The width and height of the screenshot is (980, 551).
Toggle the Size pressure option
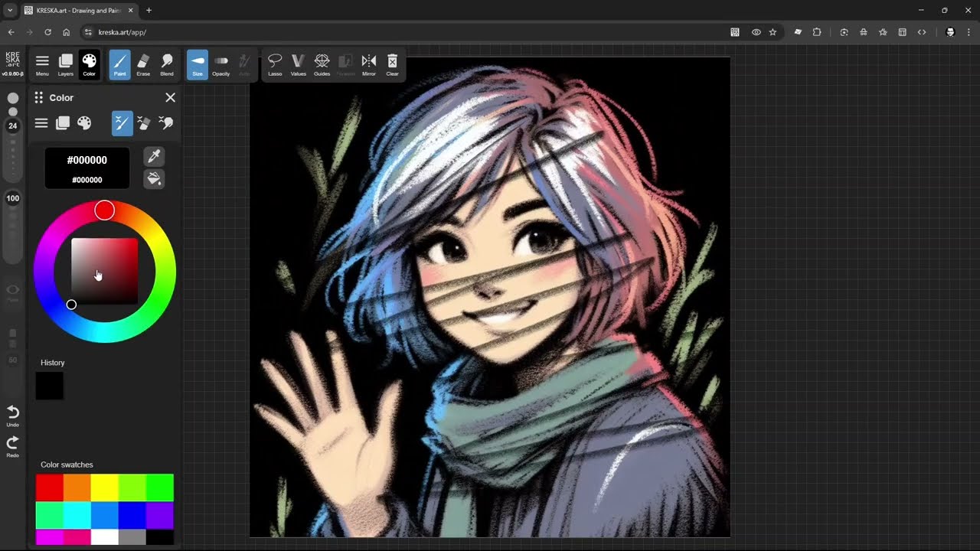tap(198, 65)
